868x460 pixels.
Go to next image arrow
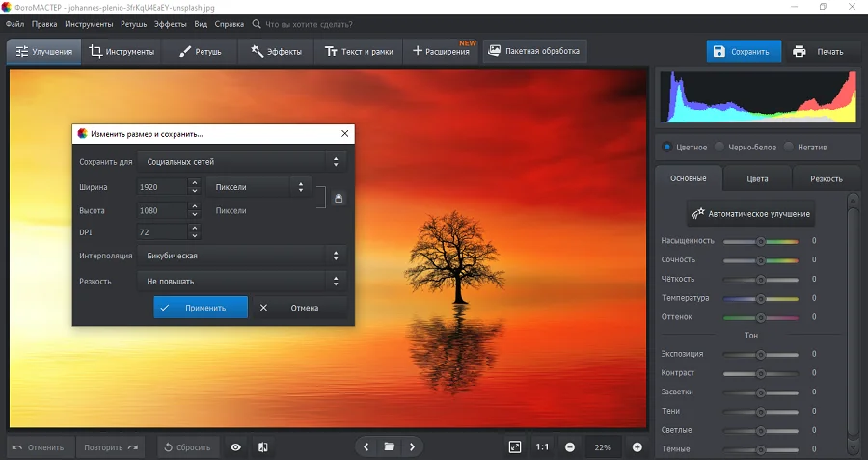pyautogui.click(x=413, y=447)
